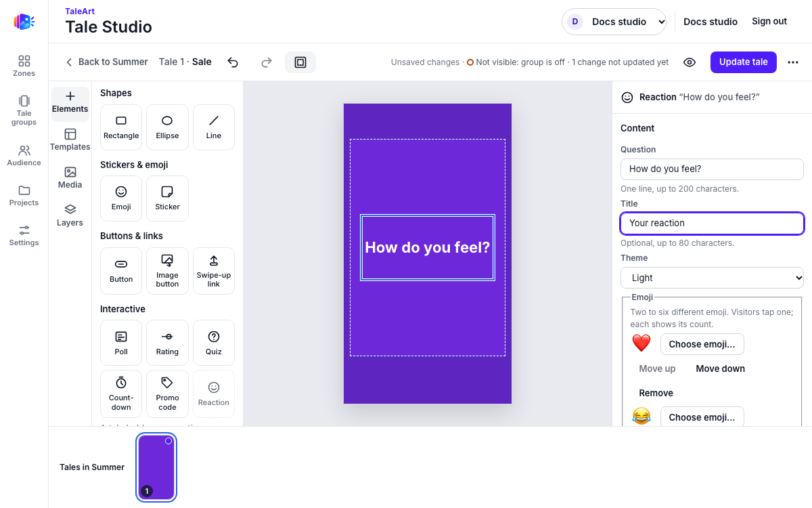The width and height of the screenshot is (812, 508).
Task: Choose emoji for the heart reaction
Action: [702, 344]
